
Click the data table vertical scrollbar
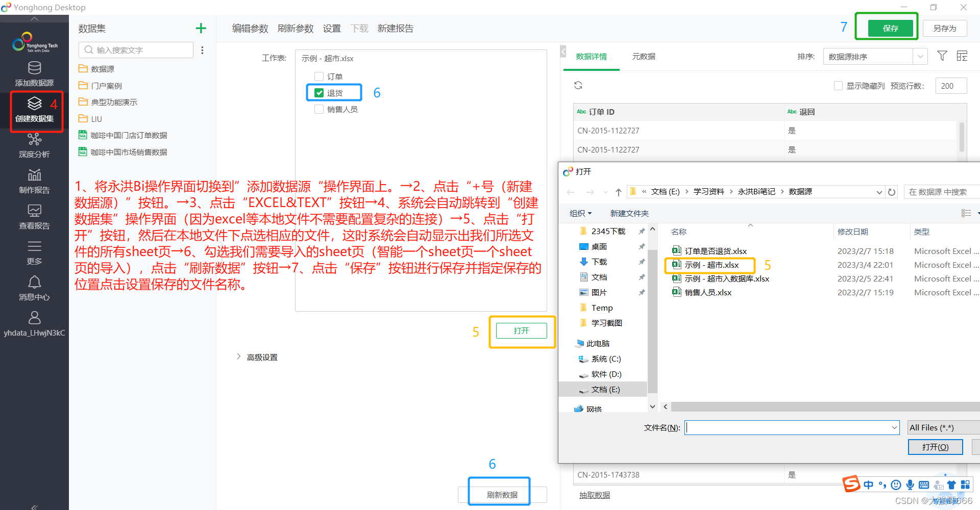point(962,137)
